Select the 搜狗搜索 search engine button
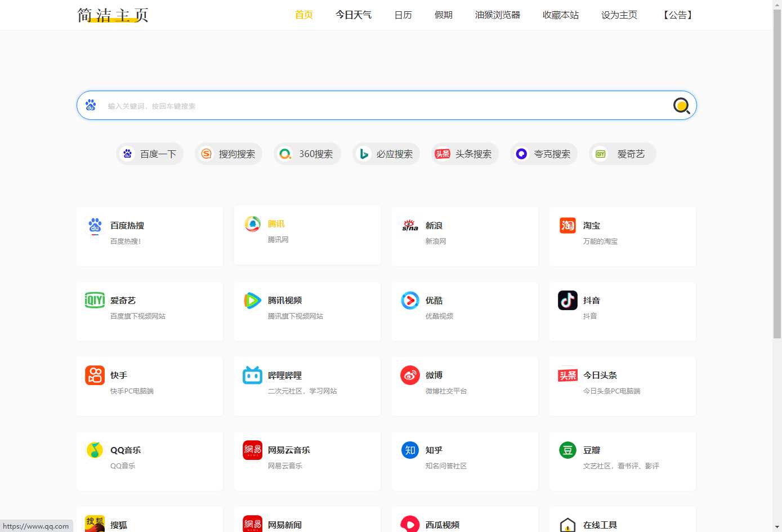The height and width of the screenshot is (532, 782). click(x=229, y=154)
